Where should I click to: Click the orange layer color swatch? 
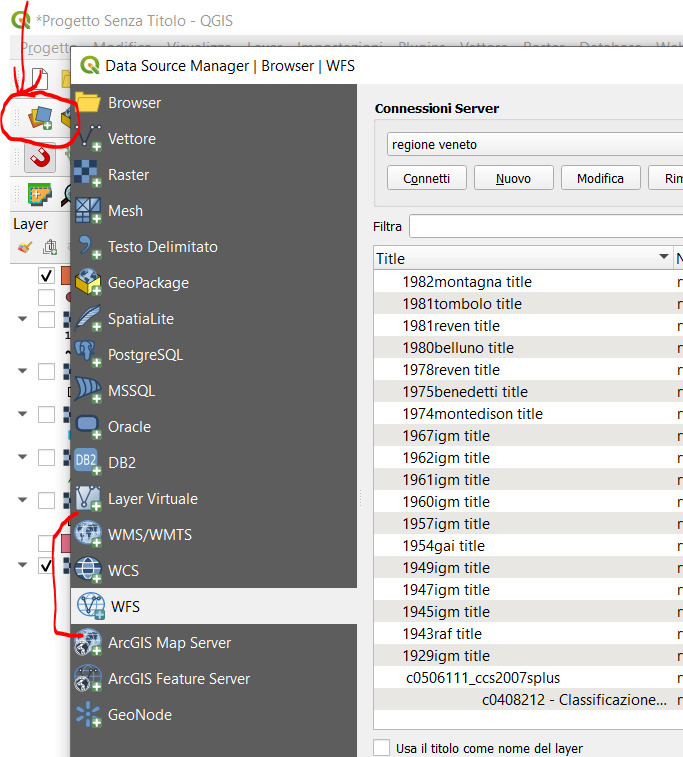pos(66,276)
